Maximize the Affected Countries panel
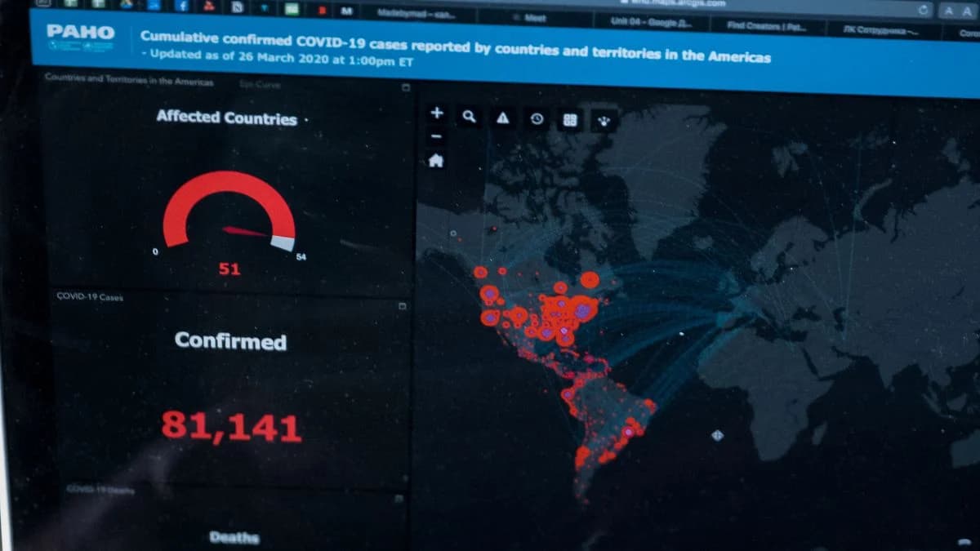This screenshot has height=551, width=980. point(406,87)
